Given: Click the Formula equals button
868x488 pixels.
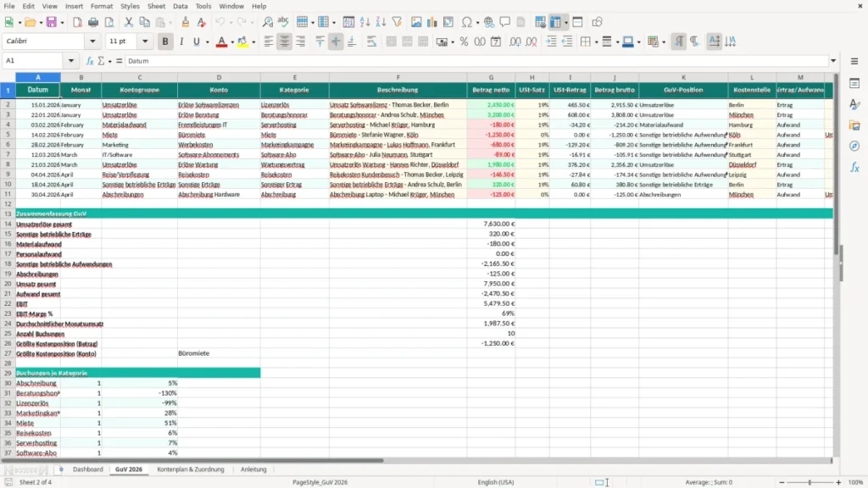Looking at the screenshot, I should [119, 61].
